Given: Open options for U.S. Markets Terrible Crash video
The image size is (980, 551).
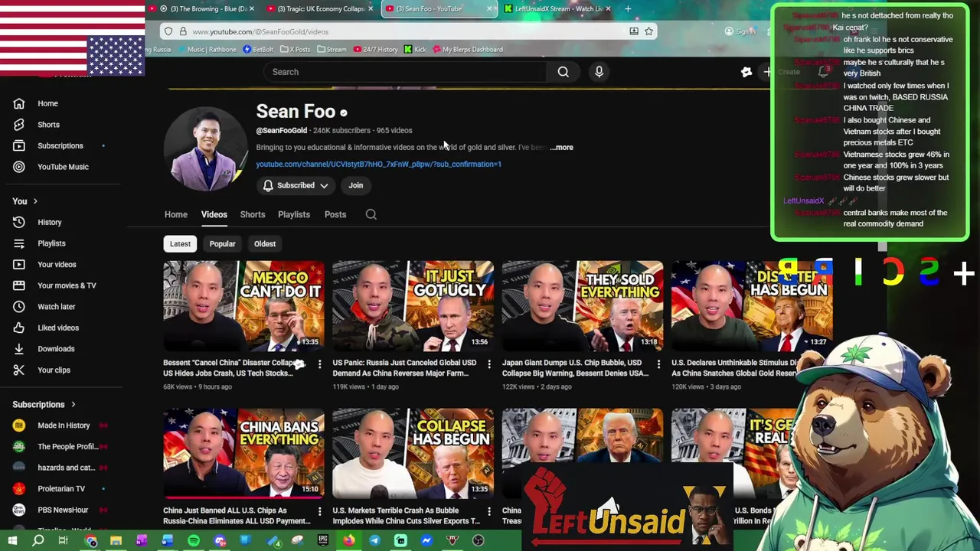Looking at the screenshot, I should (x=489, y=511).
